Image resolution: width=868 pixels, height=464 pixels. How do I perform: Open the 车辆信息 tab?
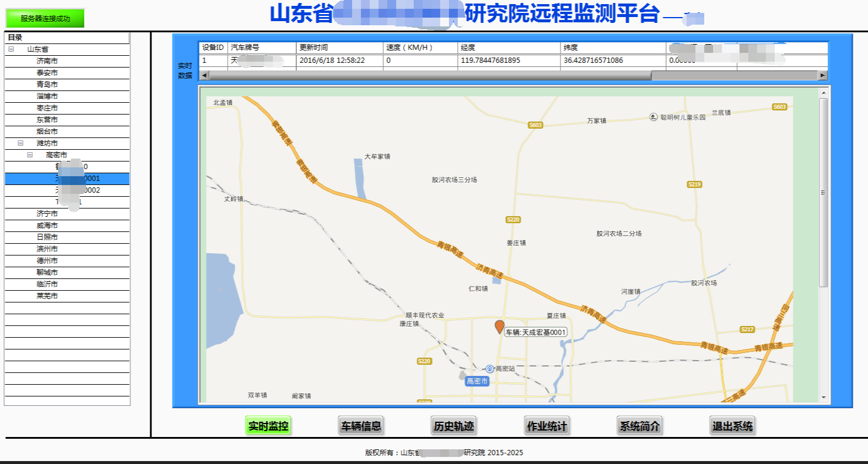pos(362,426)
